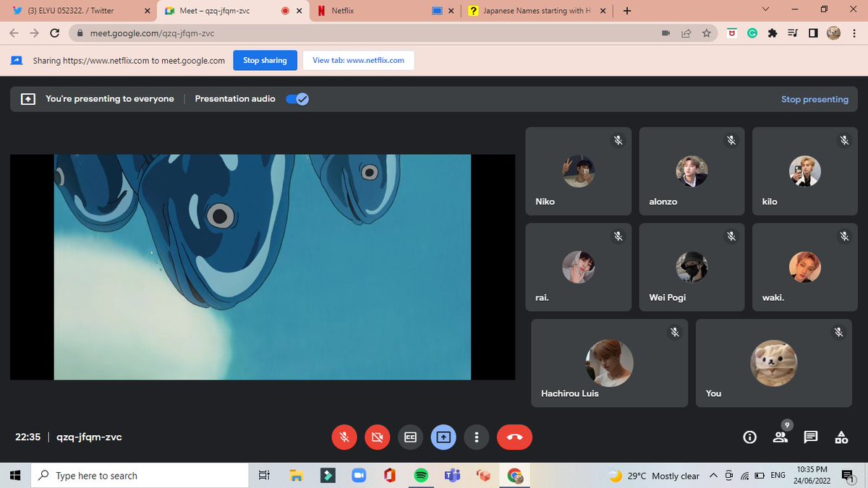The width and height of the screenshot is (868, 488).
Task: Close the Japanese Names tab
Action: click(604, 11)
